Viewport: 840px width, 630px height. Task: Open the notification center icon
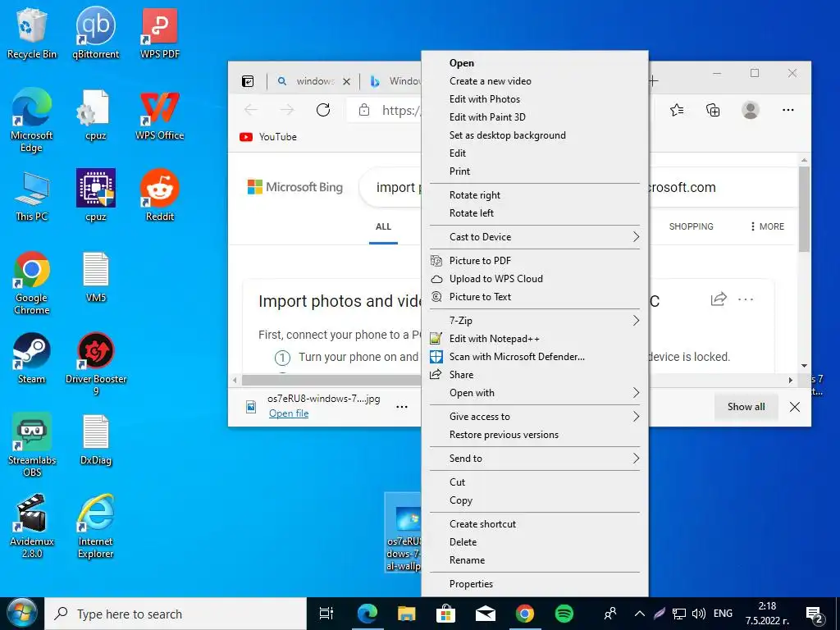coord(815,614)
